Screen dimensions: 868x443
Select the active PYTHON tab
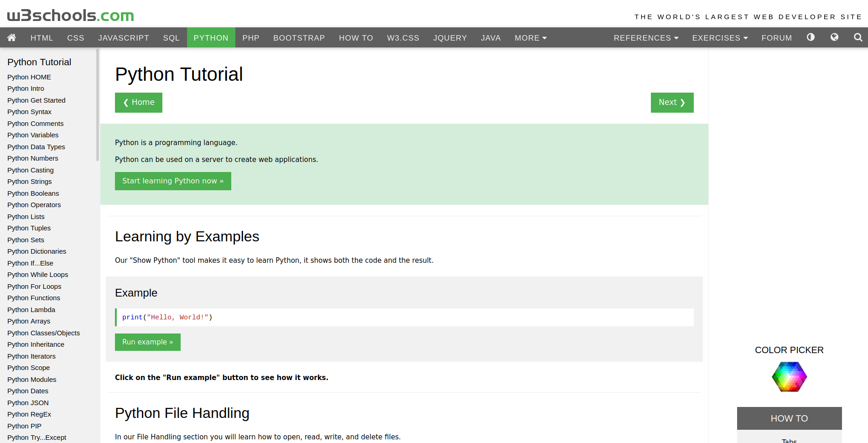[x=211, y=38]
